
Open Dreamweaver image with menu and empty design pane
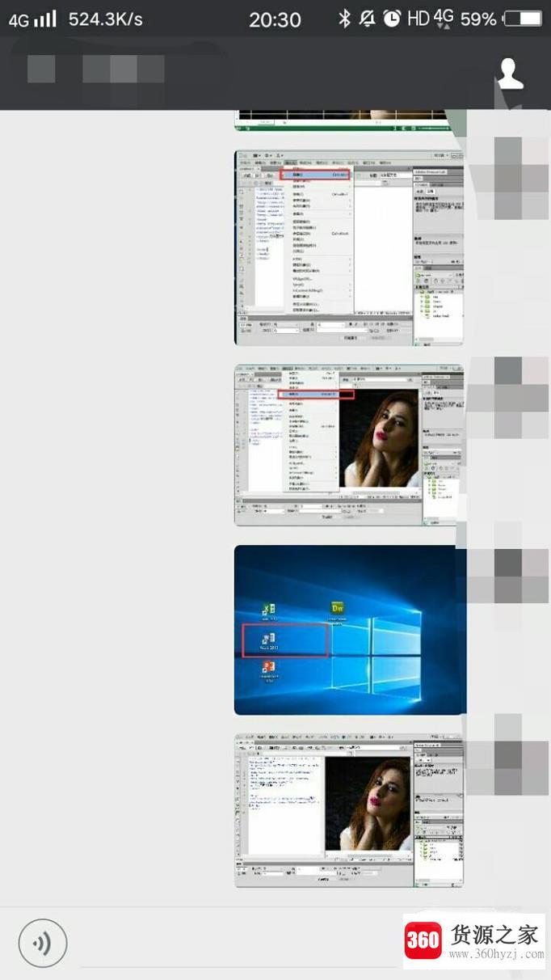coord(350,247)
